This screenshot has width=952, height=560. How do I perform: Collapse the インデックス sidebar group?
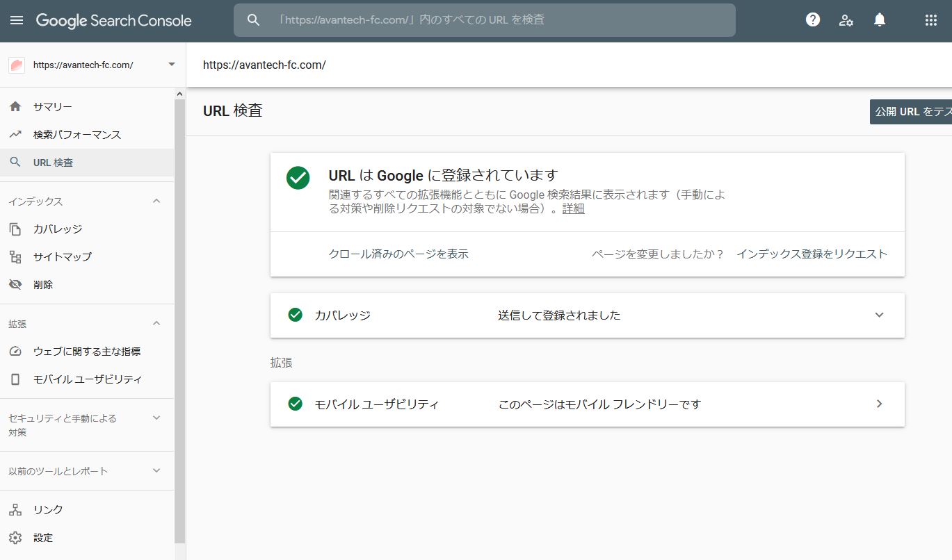tap(156, 201)
